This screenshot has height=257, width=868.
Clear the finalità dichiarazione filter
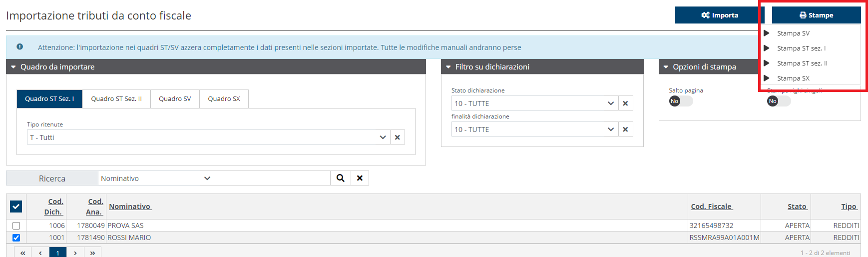tap(625, 129)
